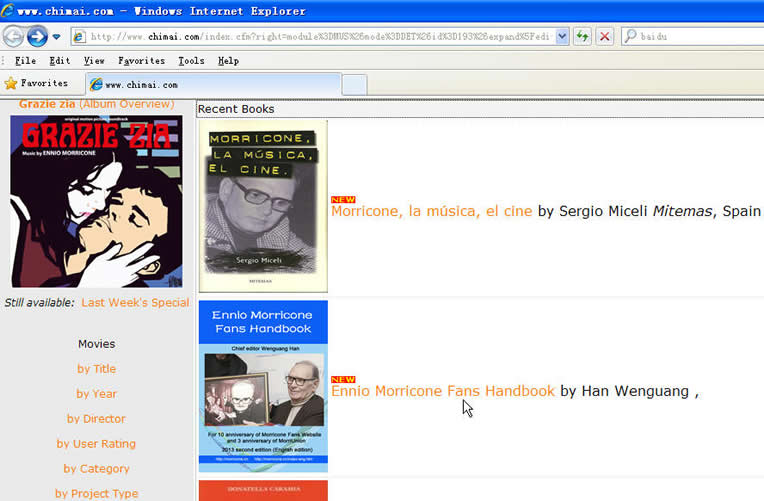Click the Recent Books heading
764x501 pixels.
click(236, 109)
